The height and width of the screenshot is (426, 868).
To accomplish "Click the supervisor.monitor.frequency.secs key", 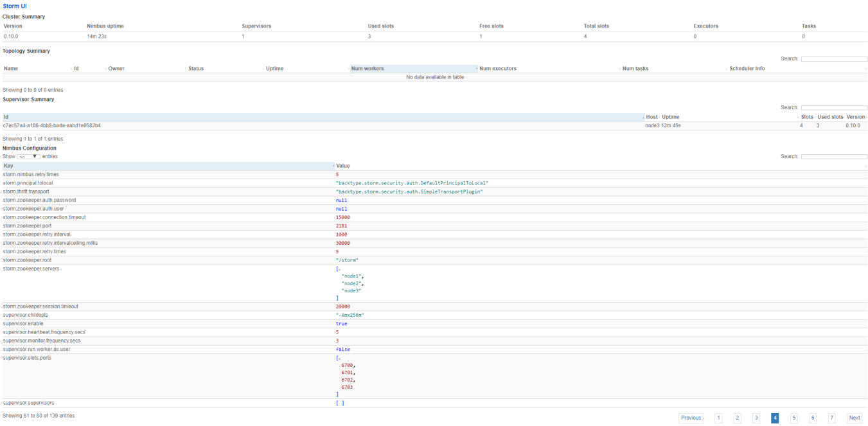I will (x=42, y=341).
